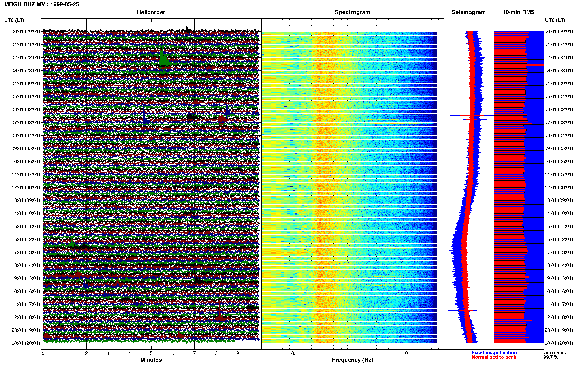This screenshot has width=588, height=368.
Task: Click left axis label 12:01 (08:01)
Action: click(x=26, y=187)
